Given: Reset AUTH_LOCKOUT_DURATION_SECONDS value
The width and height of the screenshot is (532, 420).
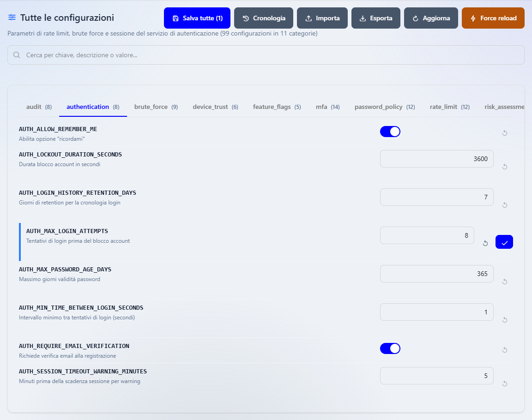Looking at the screenshot, I should pos(504,167).
